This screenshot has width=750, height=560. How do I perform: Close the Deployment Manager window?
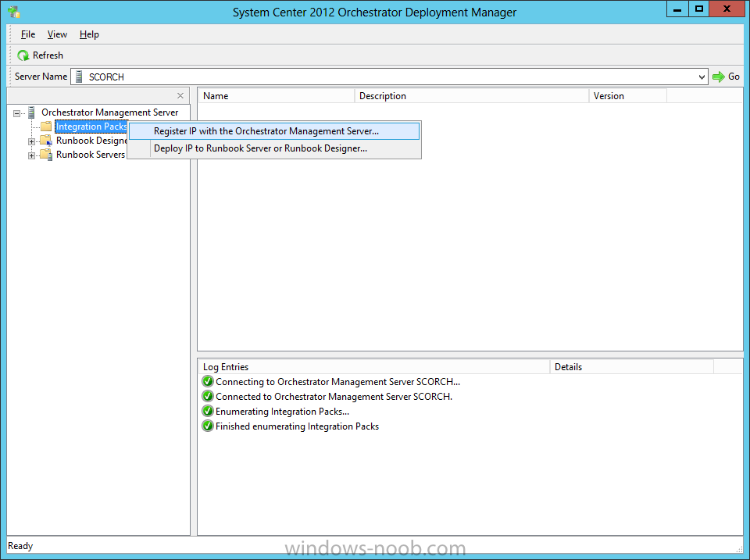coord(727,9)
